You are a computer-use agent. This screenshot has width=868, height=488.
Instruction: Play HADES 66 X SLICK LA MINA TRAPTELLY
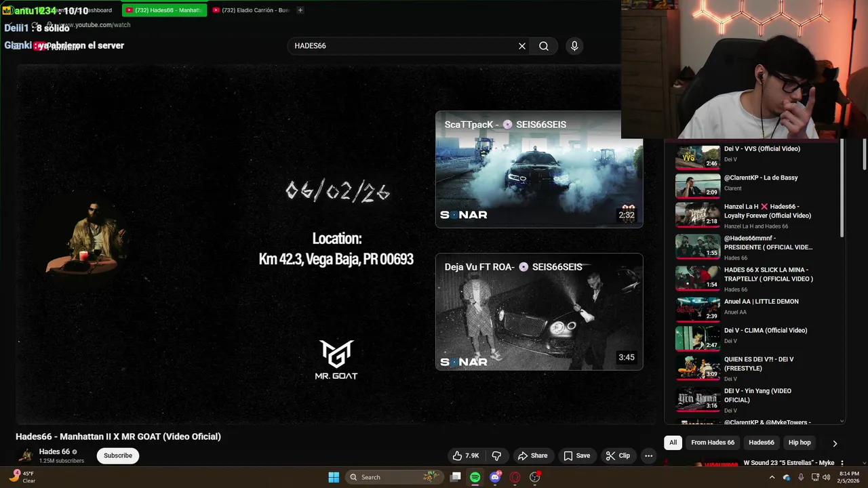[768, 274]
